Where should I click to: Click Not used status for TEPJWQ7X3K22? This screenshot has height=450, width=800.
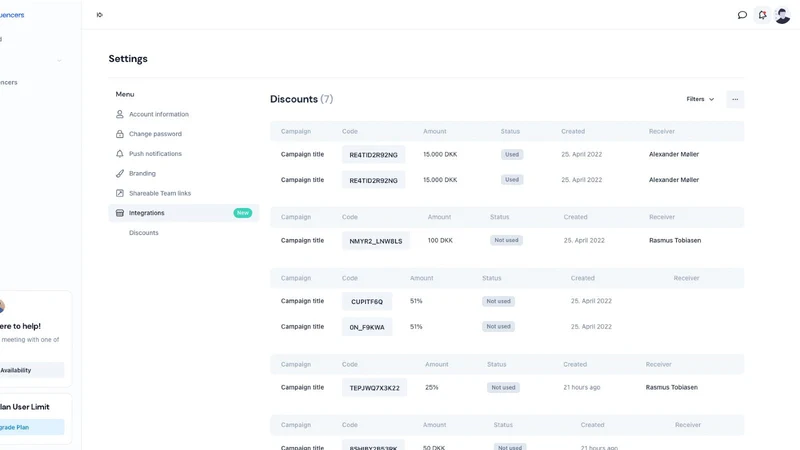[503, 387]
